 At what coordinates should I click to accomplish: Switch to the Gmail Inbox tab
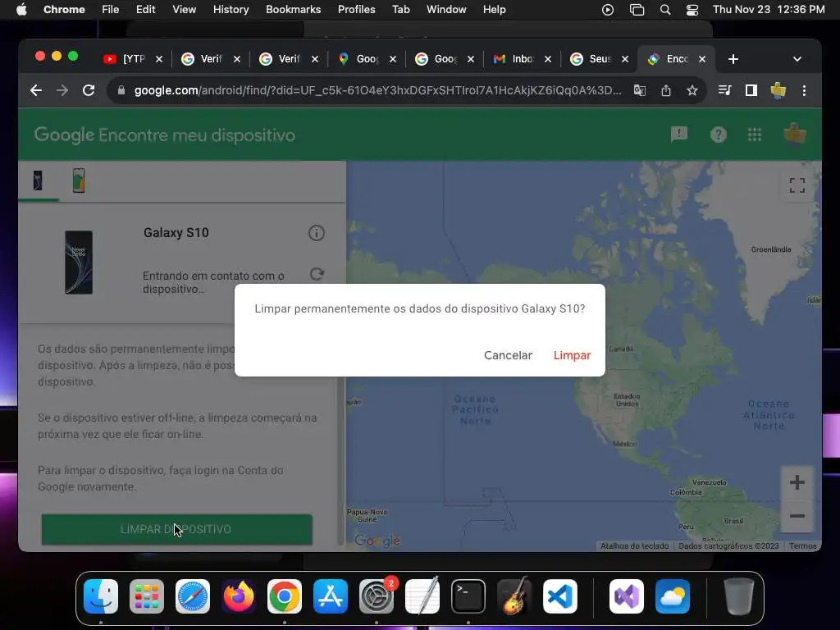coord(523,59)
